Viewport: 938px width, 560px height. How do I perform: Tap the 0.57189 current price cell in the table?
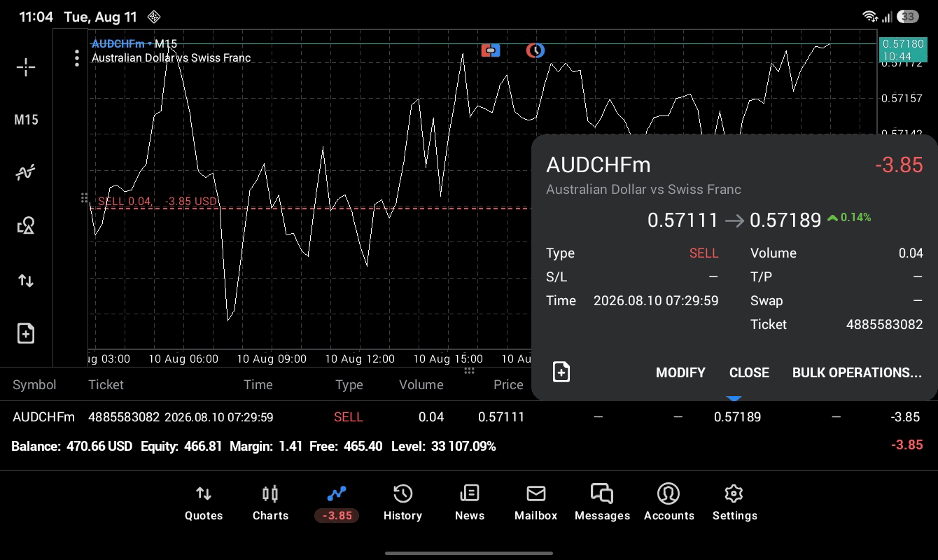[x=737, y=416]
